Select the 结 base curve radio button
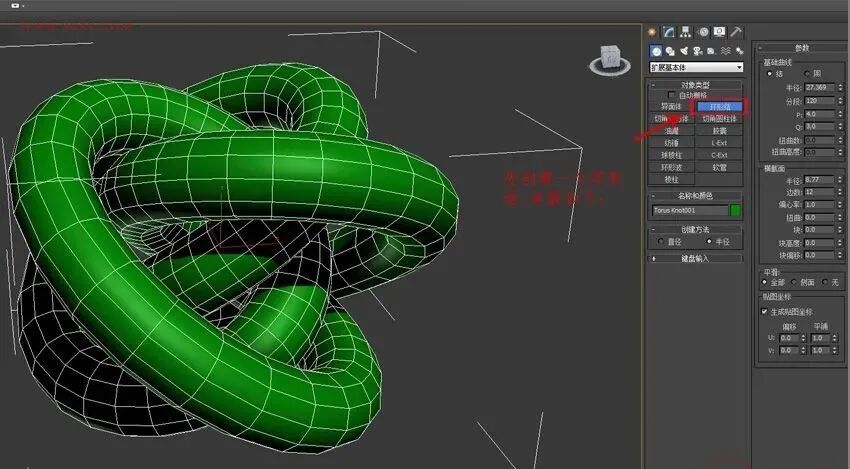Viewport: 850px width, 469px height. [770, 73]
